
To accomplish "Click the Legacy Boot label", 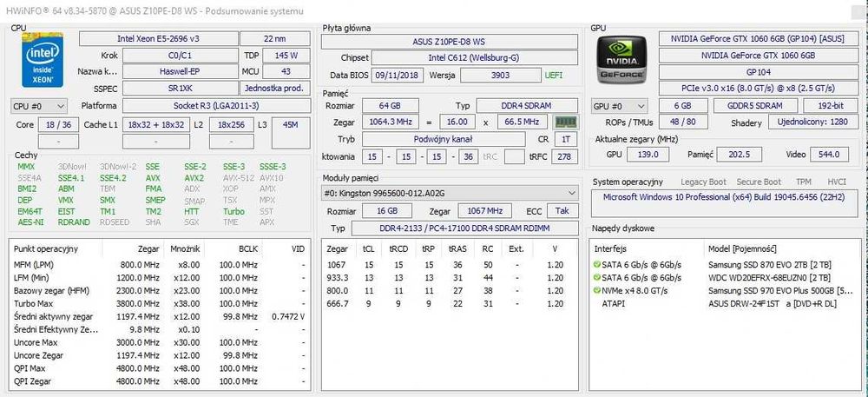I will point(703,182).
